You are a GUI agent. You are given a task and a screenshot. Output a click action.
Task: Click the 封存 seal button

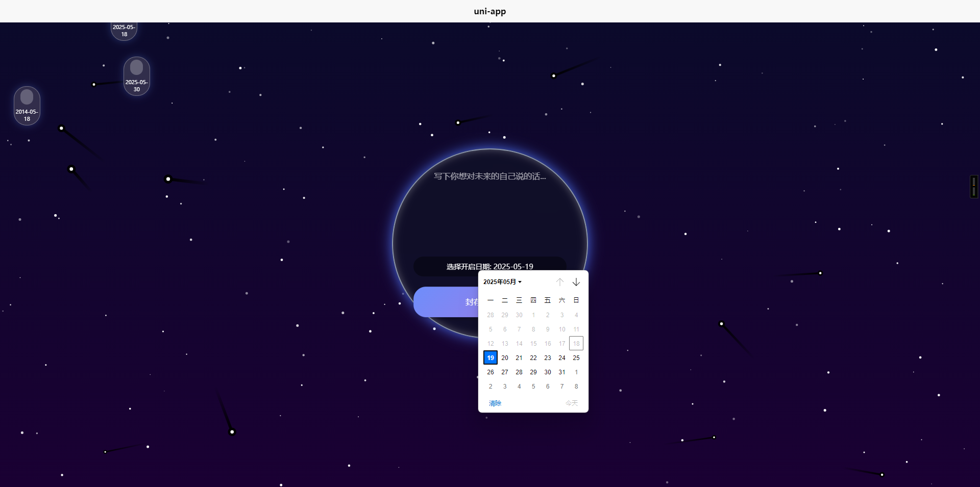(x=446, y=302)
